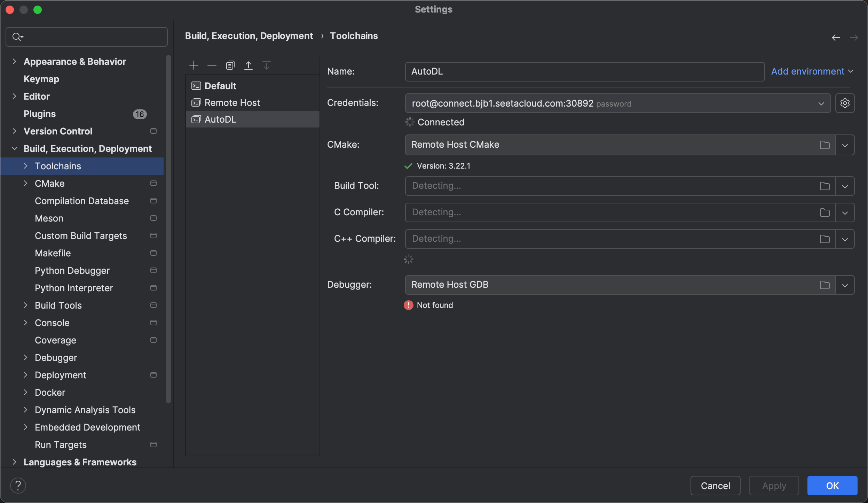Move toolchain up in list
This screenshot has height=503, width=868.
click(248, 65)
